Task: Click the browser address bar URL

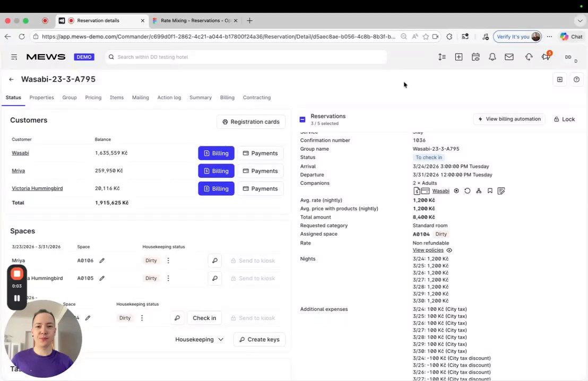Action: [x=218, y=37]
